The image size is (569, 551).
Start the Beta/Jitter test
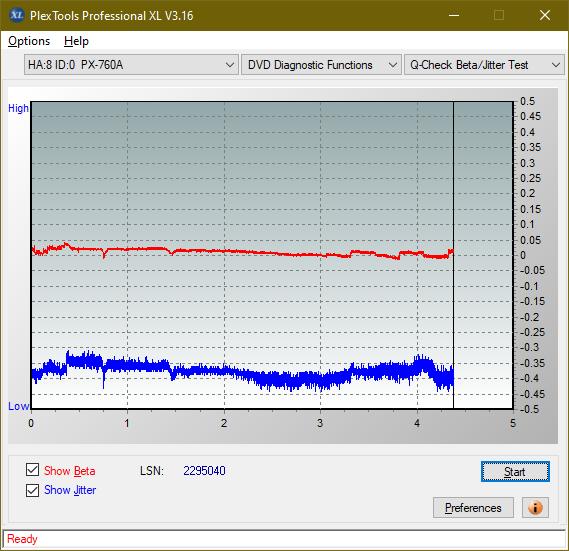515,472
